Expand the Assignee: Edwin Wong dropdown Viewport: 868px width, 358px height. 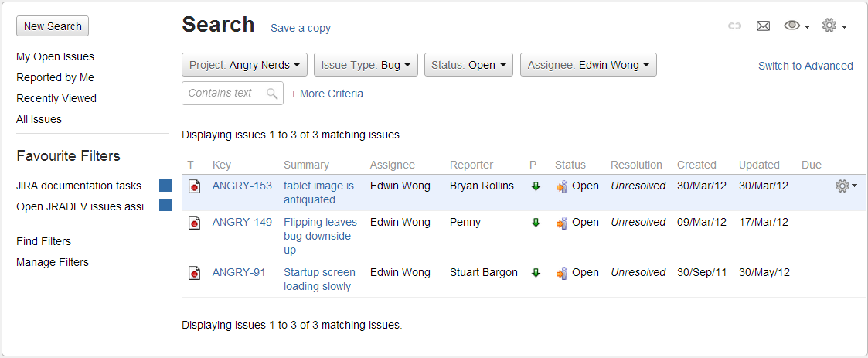pos(587,66)
